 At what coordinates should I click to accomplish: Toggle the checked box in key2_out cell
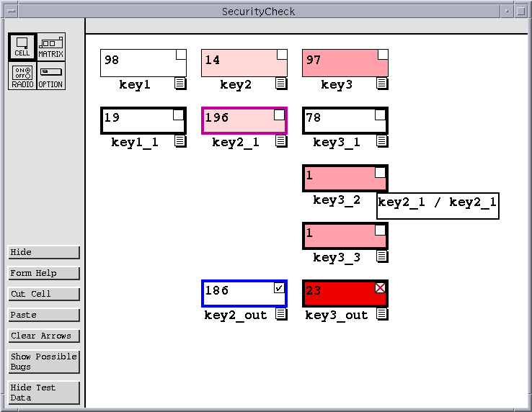point(279,288)
